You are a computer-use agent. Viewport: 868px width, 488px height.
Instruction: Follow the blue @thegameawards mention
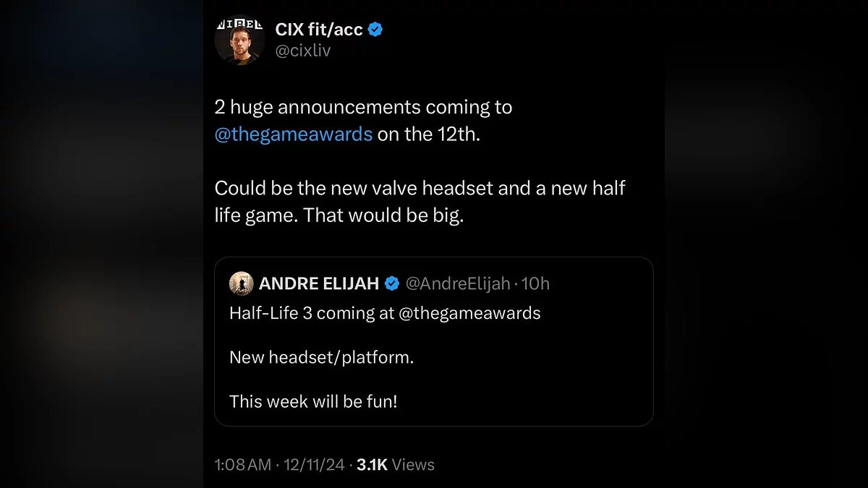[x=294, y=134]
